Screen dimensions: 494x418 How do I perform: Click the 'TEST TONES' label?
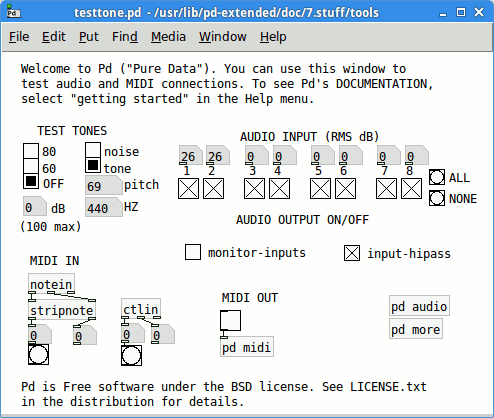pyautogui.click(x=72, y=130)
